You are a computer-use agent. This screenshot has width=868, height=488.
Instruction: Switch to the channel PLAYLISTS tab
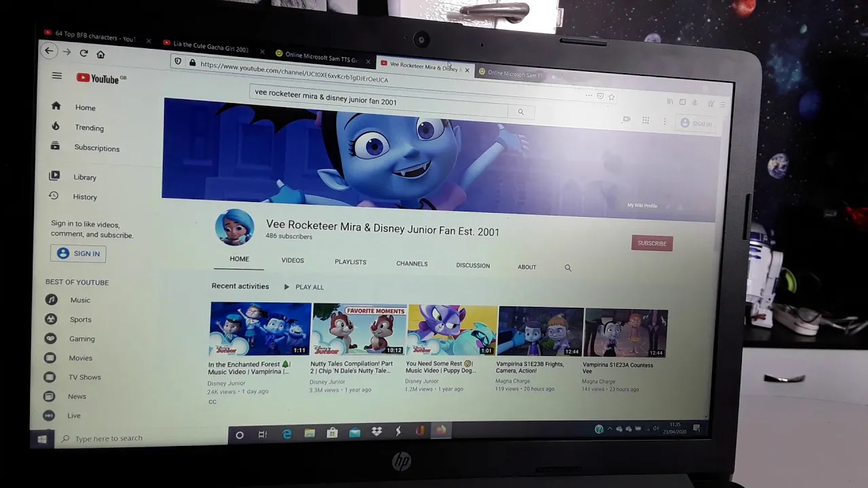(350, 262)
